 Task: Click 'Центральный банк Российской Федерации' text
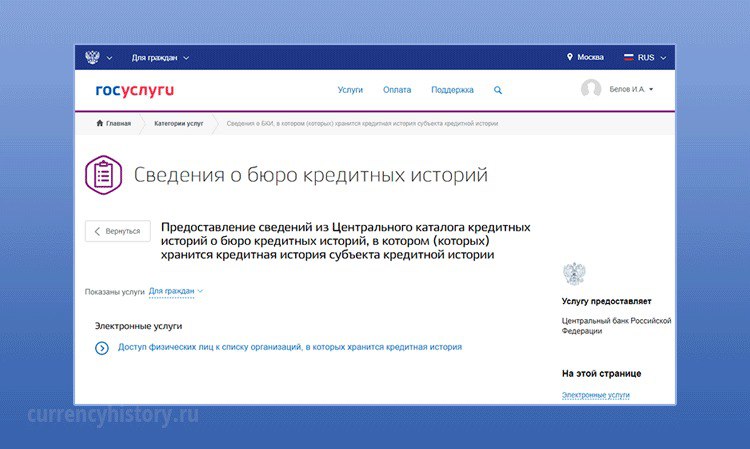point(617,326)
